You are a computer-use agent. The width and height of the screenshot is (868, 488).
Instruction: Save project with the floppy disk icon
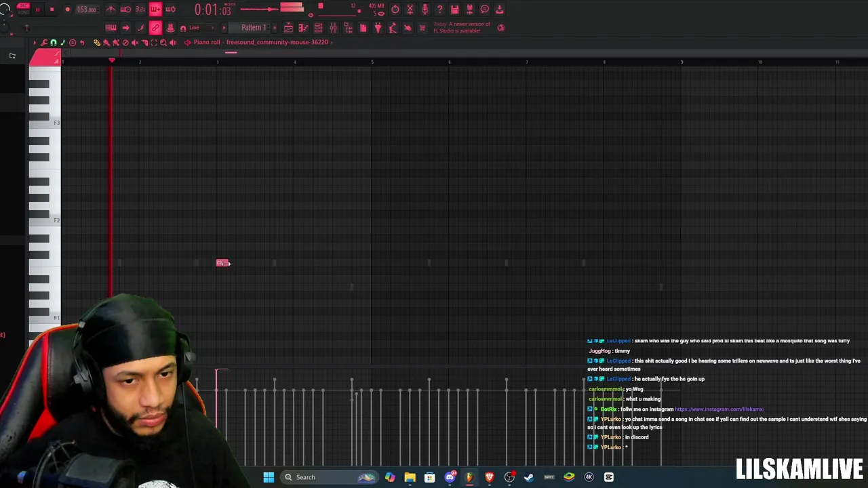click(x=454, y=9)
